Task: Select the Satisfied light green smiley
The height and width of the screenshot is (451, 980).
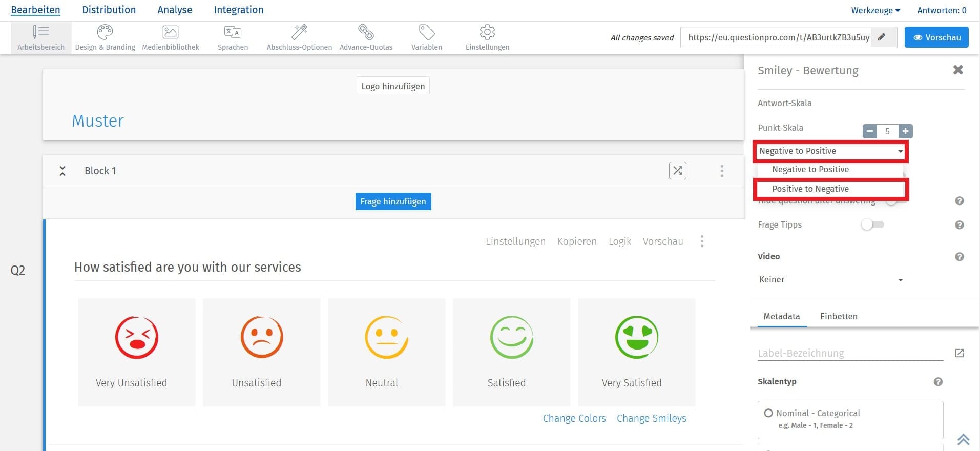Action: [x=512, y=337]
